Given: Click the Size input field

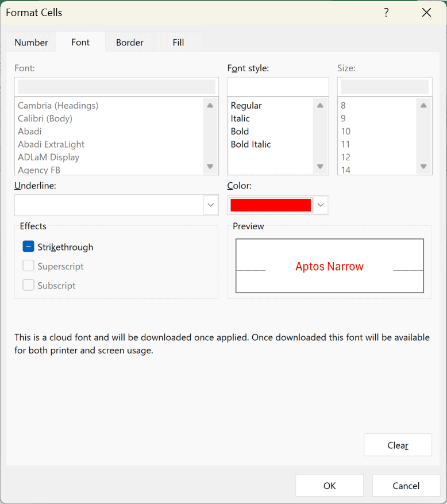Looking at the screenshot, I should pyautogui.click(x=384, y=87).
